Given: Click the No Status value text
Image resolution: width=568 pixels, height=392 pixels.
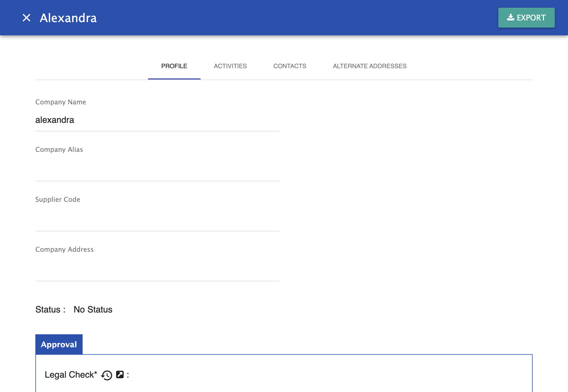Looking at the screenshot, I should click(93, 309).
